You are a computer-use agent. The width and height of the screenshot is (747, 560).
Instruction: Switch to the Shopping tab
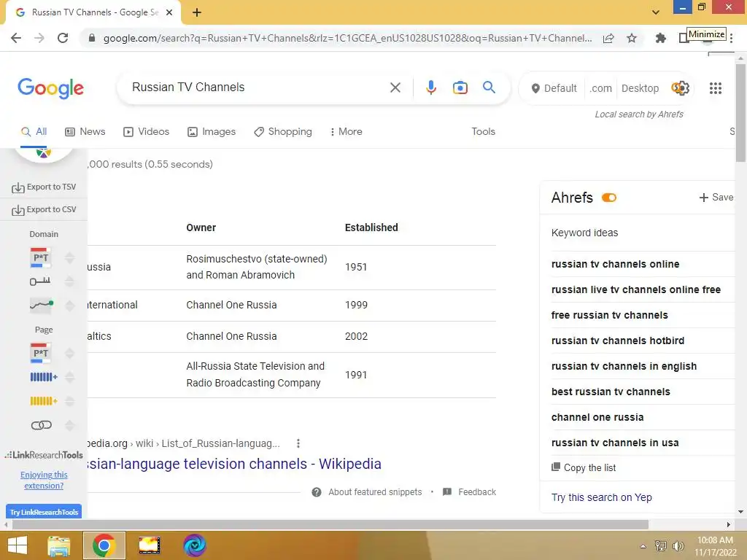coord(282,131)
